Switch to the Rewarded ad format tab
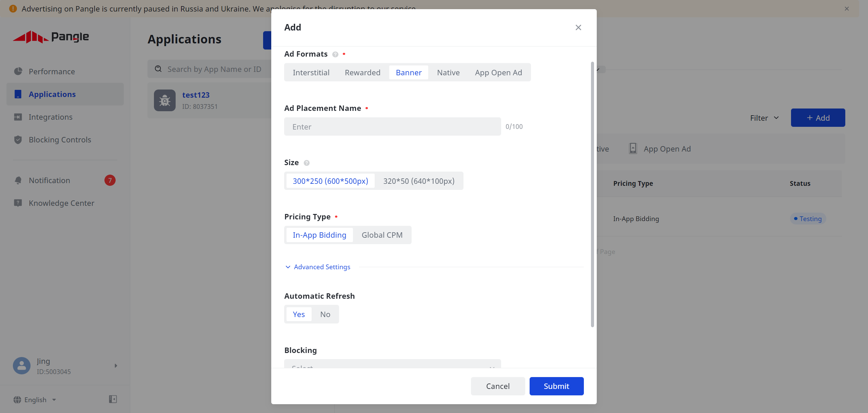868x413 pixels. tap(362, 73)
